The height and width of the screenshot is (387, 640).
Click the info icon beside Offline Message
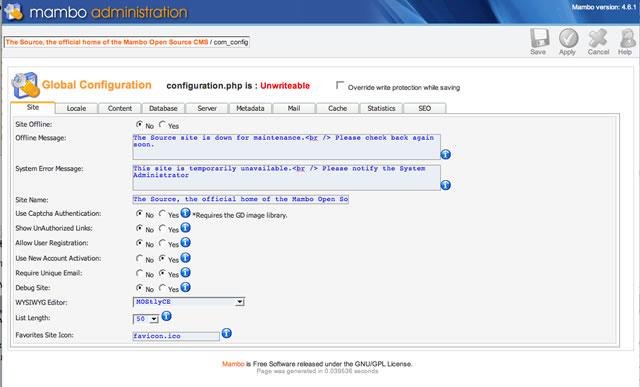tap(446, 154)
